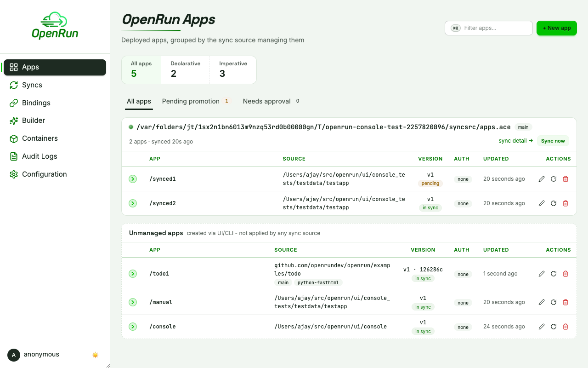This screenshot has height=368, width=588.
Task: Open the Containers section in sidebar
Action: [55, 138]
